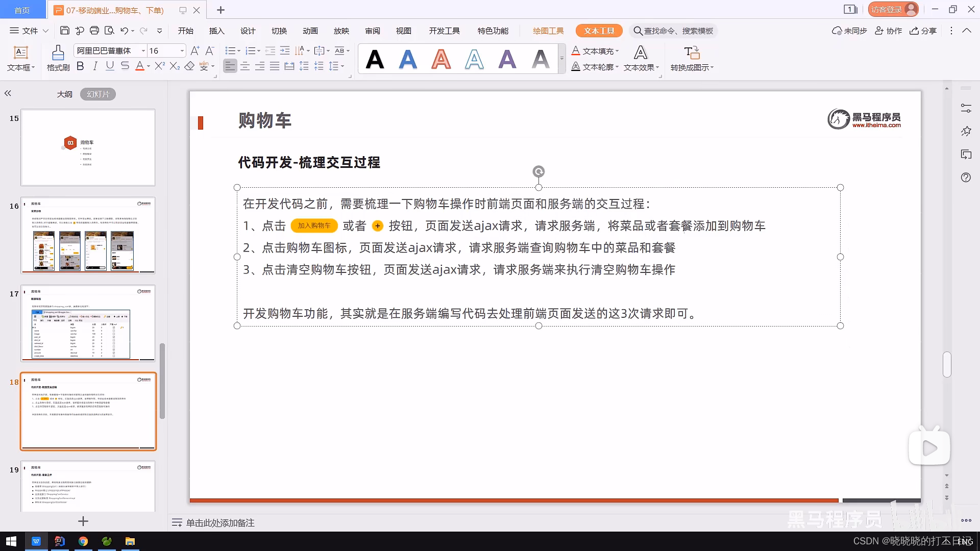
Task: Open the font color dropdown arrow
Action: click(149, 66)
